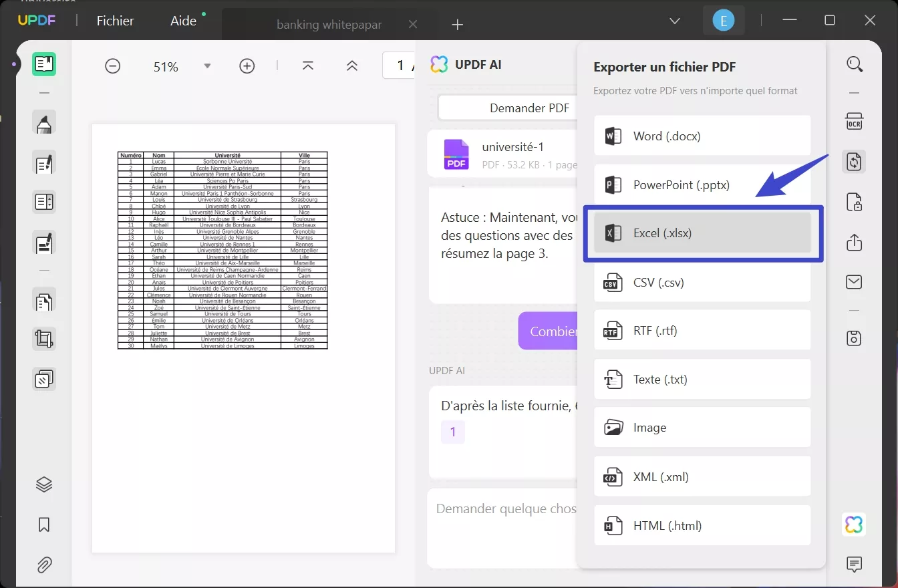The height and width of the screenshot is (588, 898).
Task: Open the Search tool
Action: 855,64
